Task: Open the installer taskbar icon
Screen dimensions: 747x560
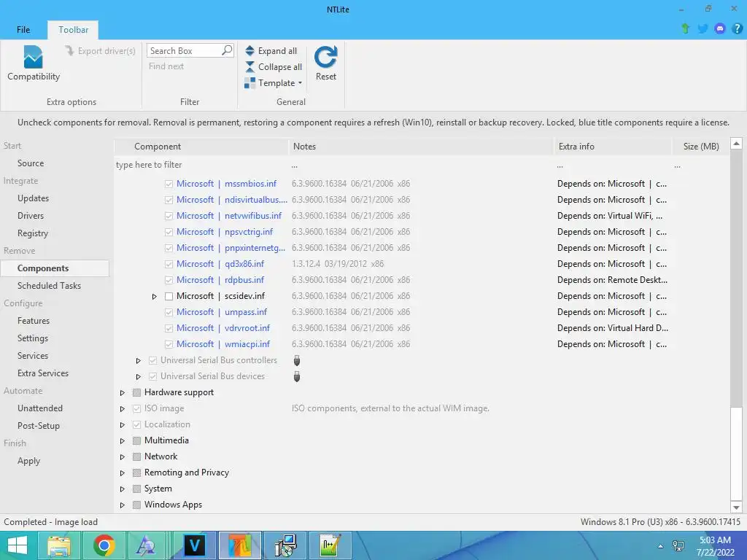Action: coord(285,545)
